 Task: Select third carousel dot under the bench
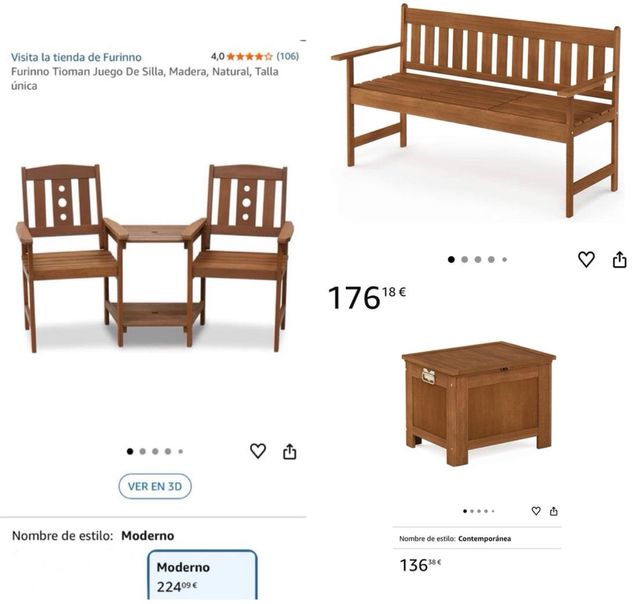[478, 260]
